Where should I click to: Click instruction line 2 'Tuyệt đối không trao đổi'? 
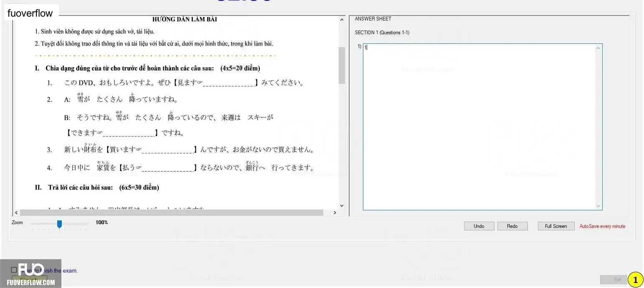coord(154,43)
